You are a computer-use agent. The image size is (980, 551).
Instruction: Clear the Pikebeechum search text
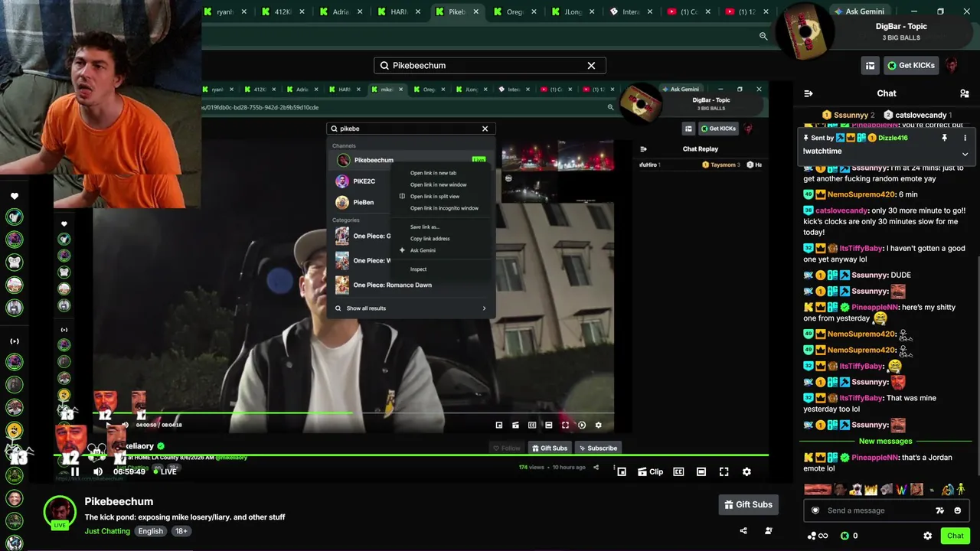[x=591, y=66]
